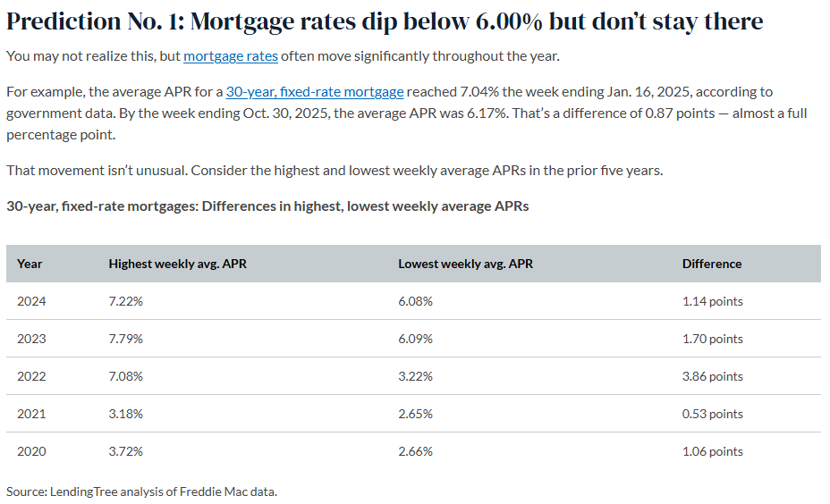Click the "Lowest weekly avg. APR" header

click(465, 264)
